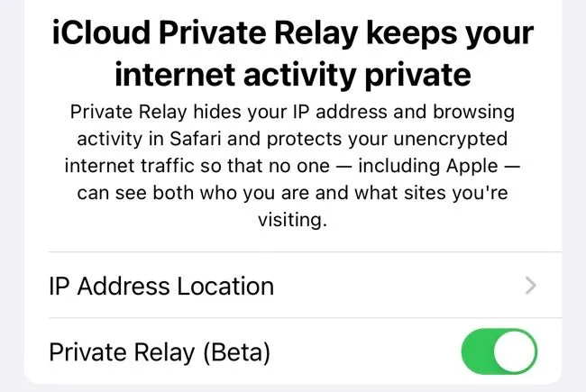This screenshot has width=586, height=392.
Task: Select the IP Address Location text
Action: [x=161, y=287]
